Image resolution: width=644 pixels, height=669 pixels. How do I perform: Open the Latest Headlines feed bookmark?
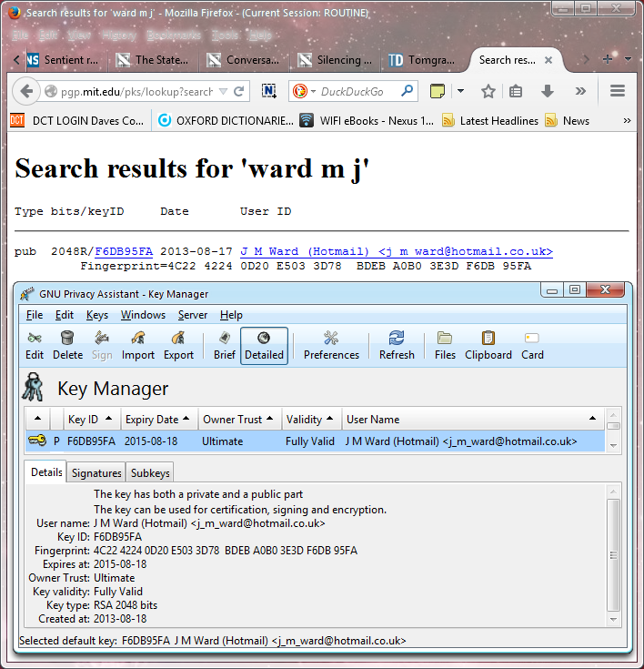(x=490, y=121)
